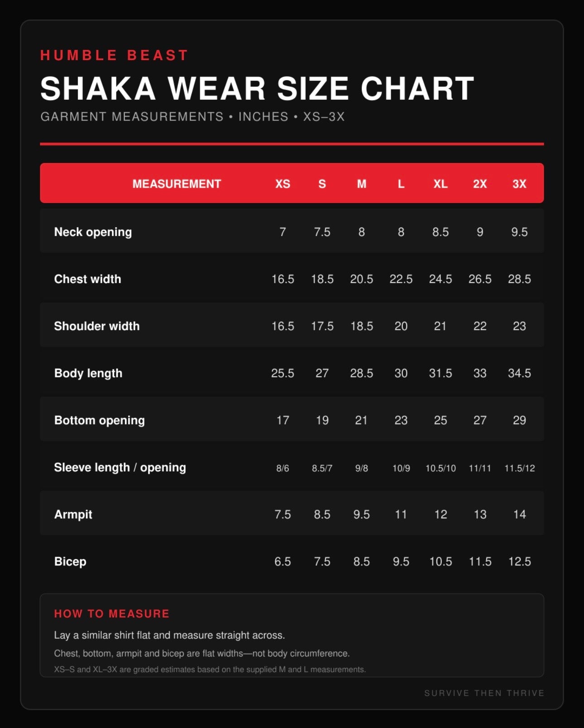Click the 34.5 body length value for 3X

pos(519,373)
